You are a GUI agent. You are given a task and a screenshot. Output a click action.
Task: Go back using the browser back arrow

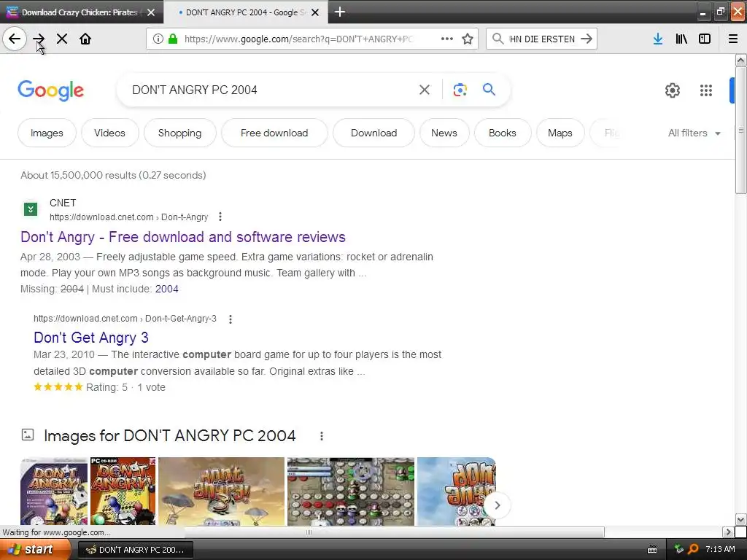pos(15,39)
